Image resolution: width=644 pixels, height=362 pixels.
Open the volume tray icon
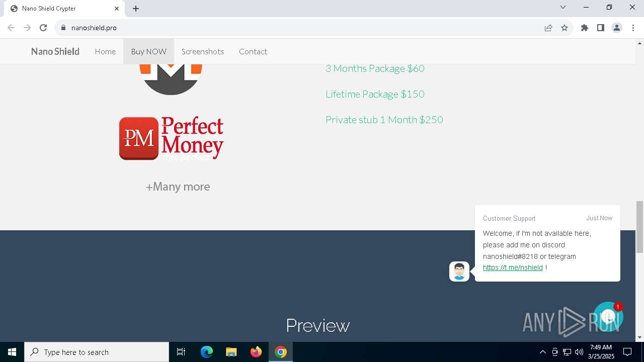coord(579,352)
